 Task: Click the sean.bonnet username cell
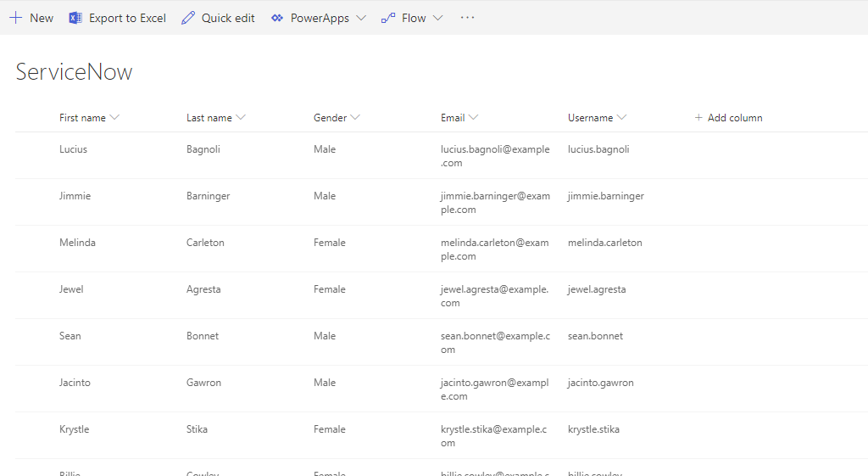point(596,336)
